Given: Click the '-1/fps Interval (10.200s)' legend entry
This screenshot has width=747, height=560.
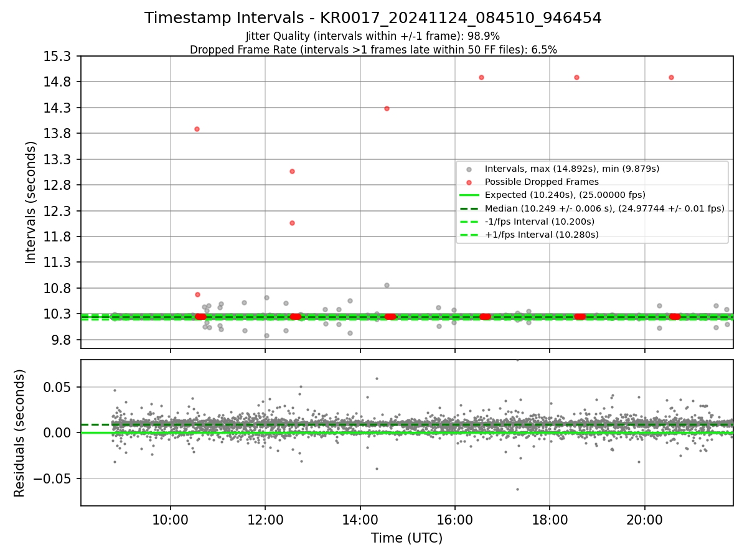Looking at the screenshot, I should (x=540, y=222).
